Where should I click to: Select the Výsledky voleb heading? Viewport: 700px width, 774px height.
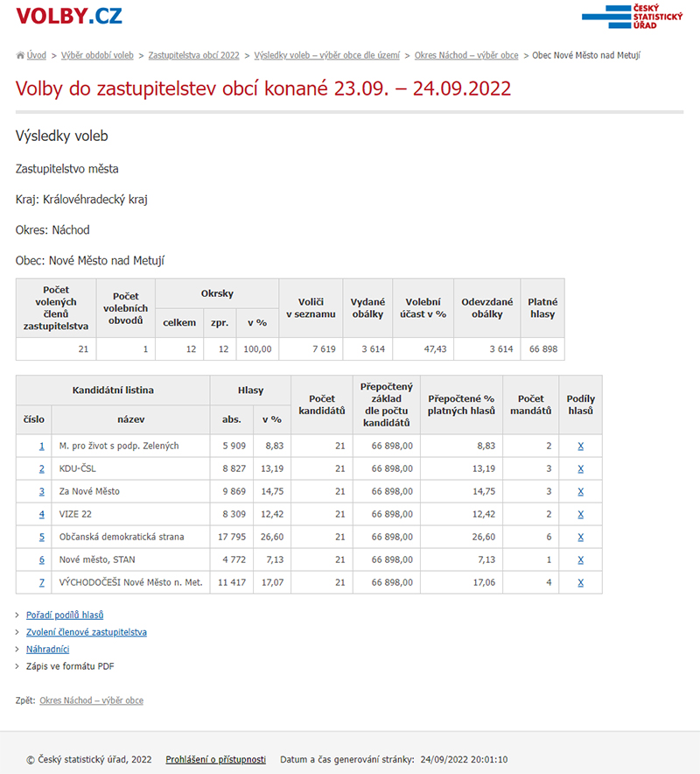pos(61,136)
